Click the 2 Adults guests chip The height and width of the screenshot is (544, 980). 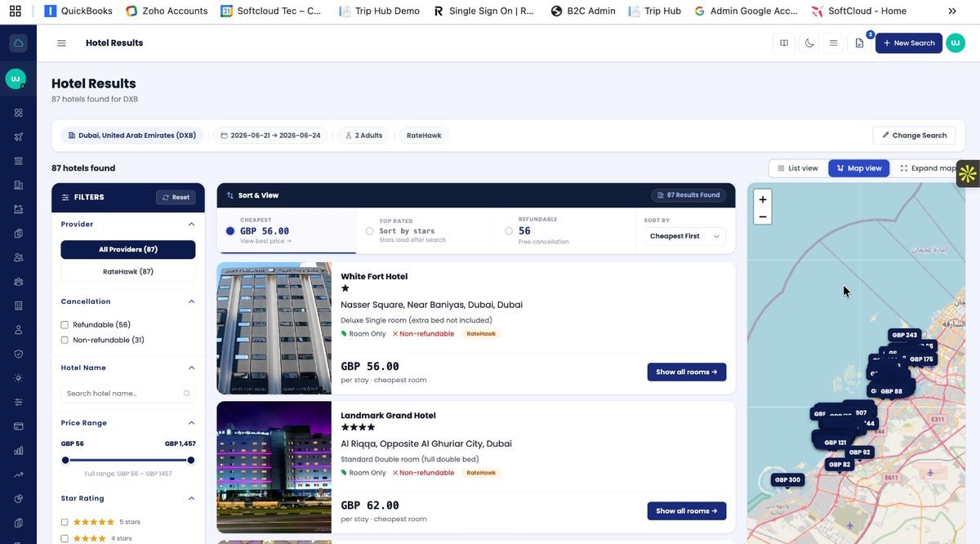(x=363, y=136)
